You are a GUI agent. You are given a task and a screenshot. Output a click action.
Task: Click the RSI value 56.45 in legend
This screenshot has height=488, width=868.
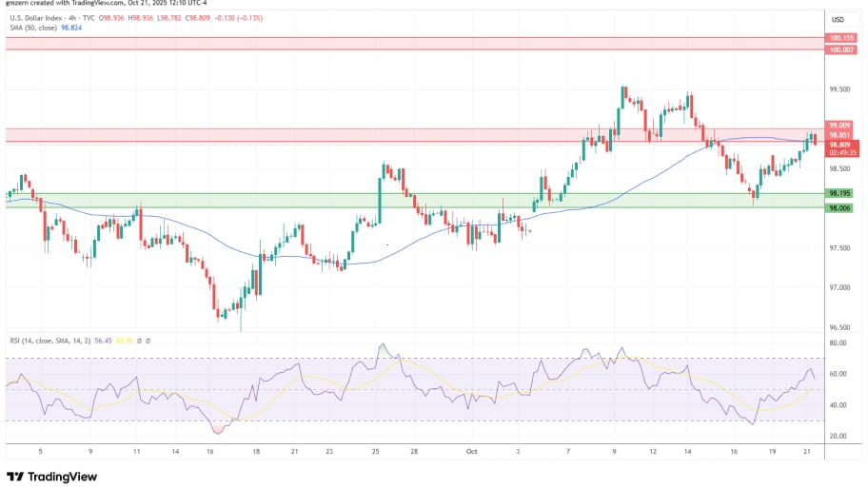pyautogui.click(x=102, y=340)
